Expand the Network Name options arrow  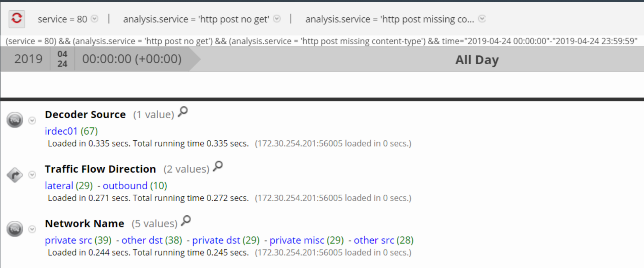pyautogui.click(x=32, y=229)
